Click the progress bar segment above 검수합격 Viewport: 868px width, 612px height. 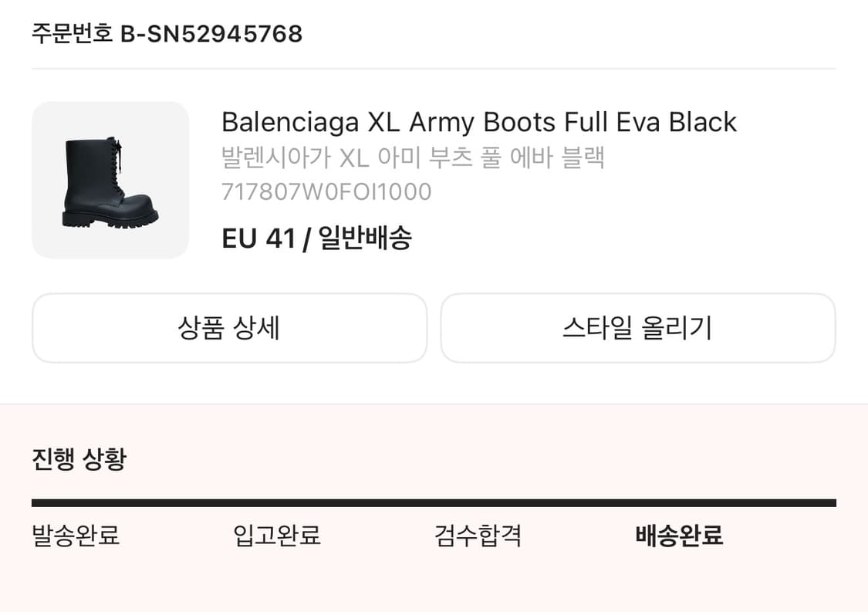click(534, 503)
